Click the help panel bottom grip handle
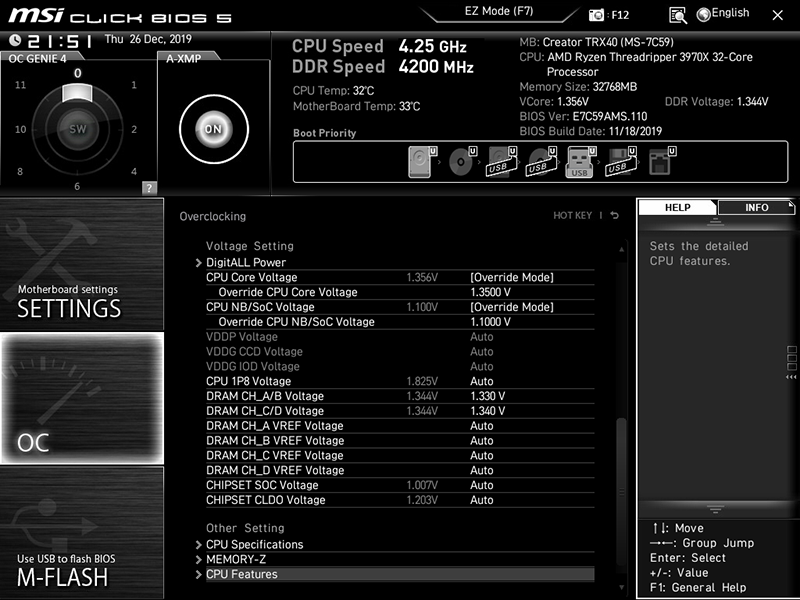This screenshot has width=800, height=600. [715, 509]
